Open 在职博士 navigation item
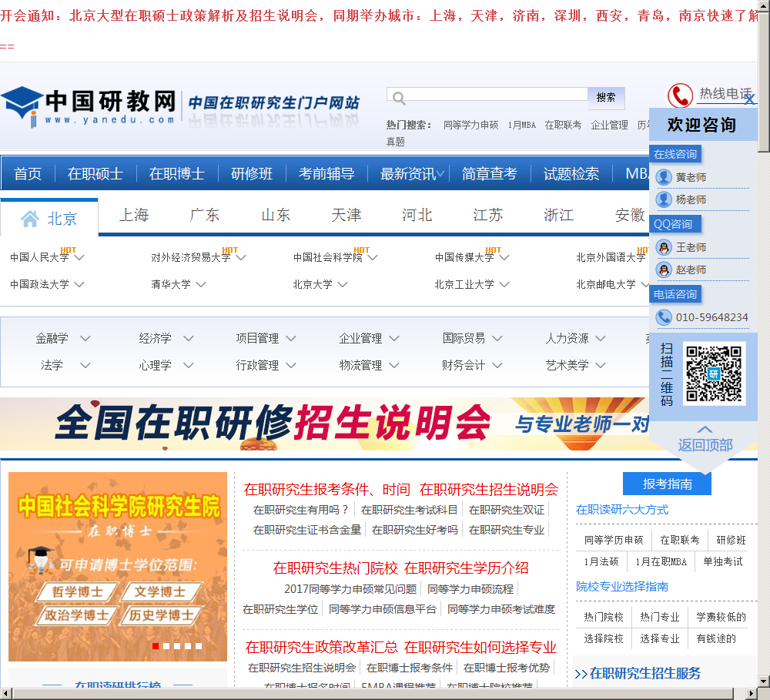The image size is (770, 700). tap(177, 173)
